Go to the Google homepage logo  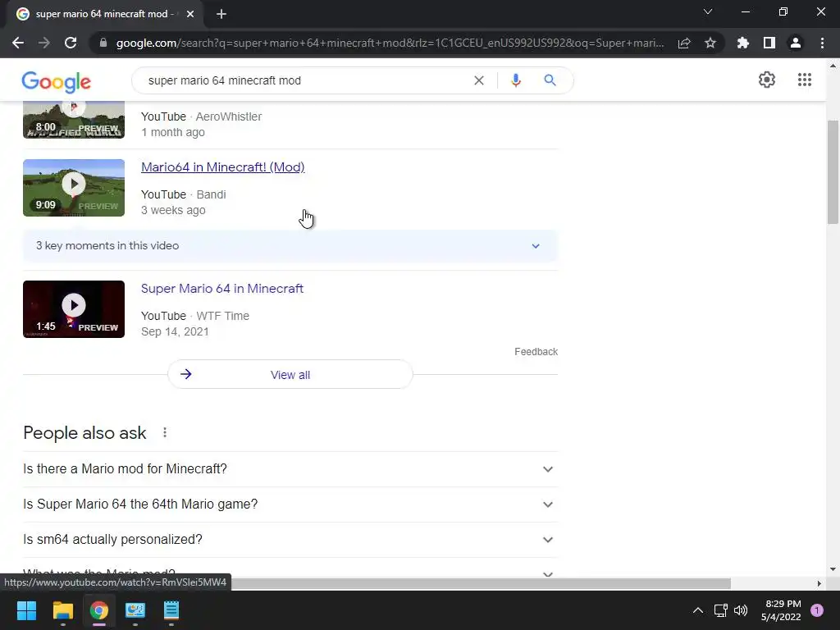(57, 82)
